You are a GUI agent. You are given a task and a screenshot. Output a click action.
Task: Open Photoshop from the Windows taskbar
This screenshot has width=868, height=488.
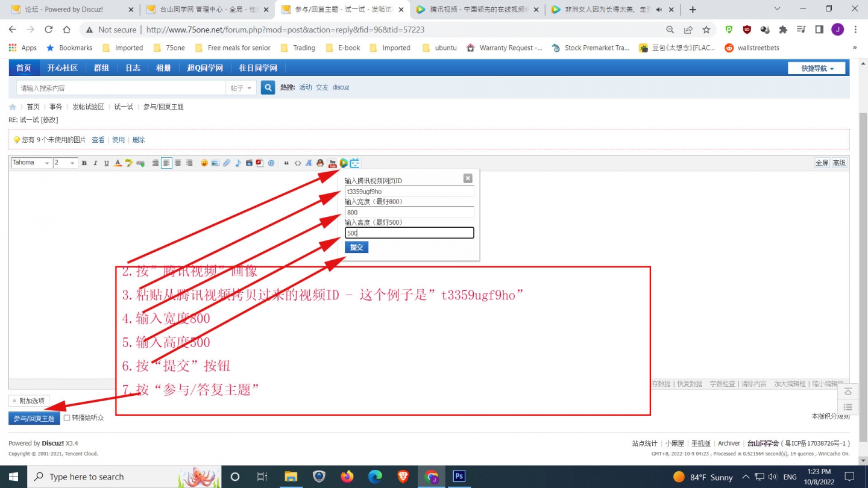459,477
